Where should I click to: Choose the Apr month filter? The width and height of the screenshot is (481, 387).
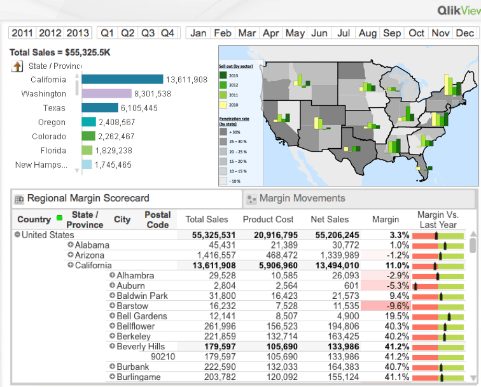pos(271,33)
